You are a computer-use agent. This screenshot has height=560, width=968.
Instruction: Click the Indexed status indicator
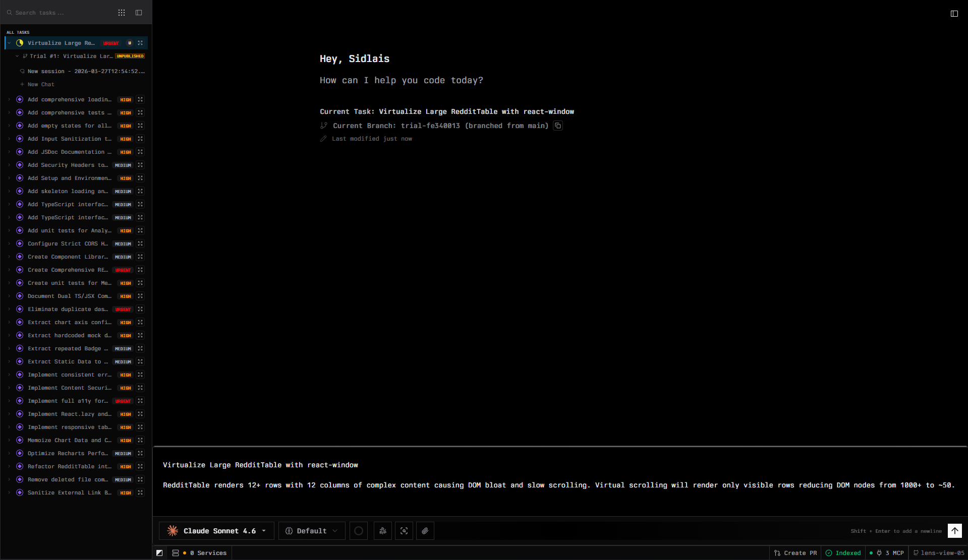click(x=843, y=553)
